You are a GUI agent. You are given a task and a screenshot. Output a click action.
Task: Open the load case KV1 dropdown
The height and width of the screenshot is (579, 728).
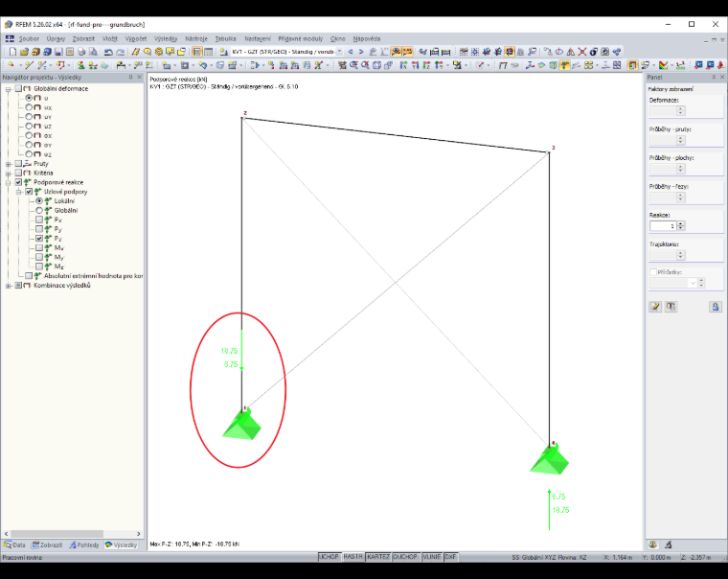[x=339, y=52]
